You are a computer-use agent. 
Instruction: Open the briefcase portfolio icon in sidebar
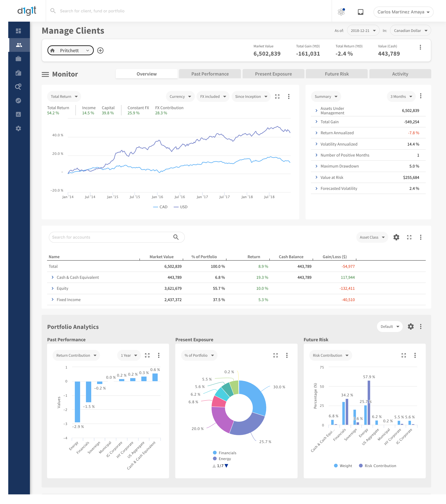tap(18, 59)
